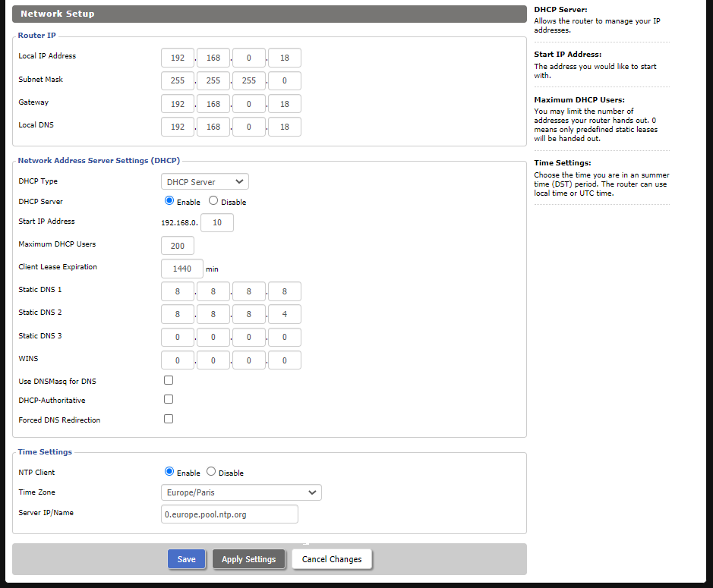
Task: Focus the Static DNS 2 second octet field
Action: click(213, 314)
